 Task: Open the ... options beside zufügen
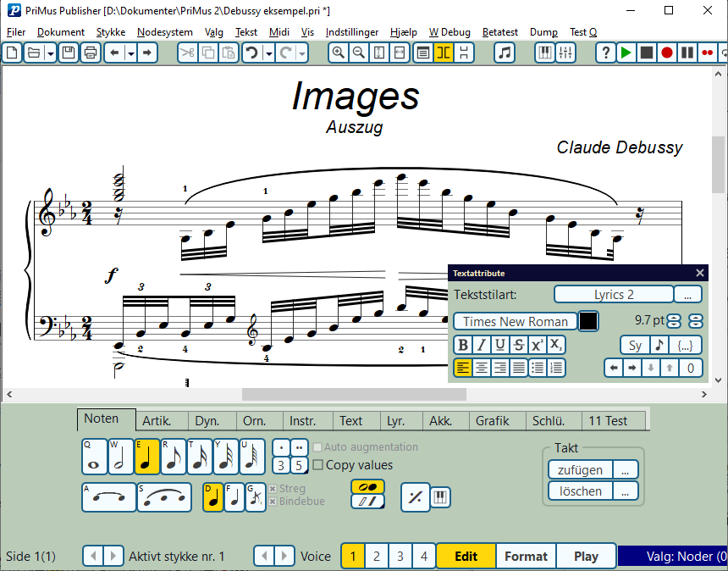coord(625,469)
